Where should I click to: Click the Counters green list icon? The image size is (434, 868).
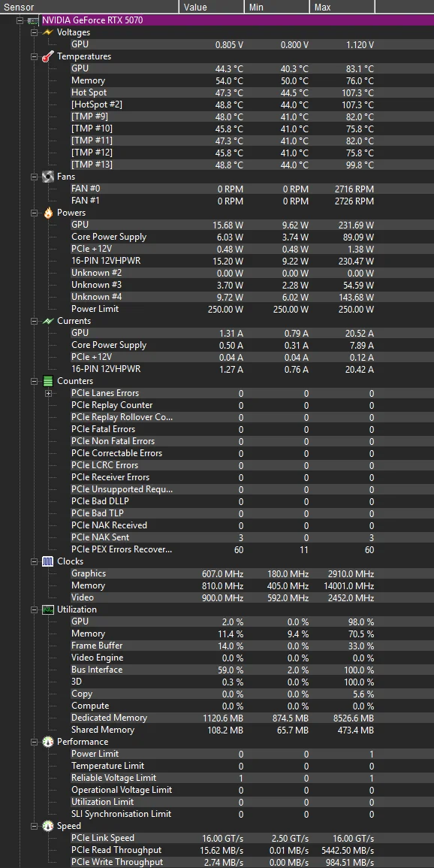[x=48, y=381]
